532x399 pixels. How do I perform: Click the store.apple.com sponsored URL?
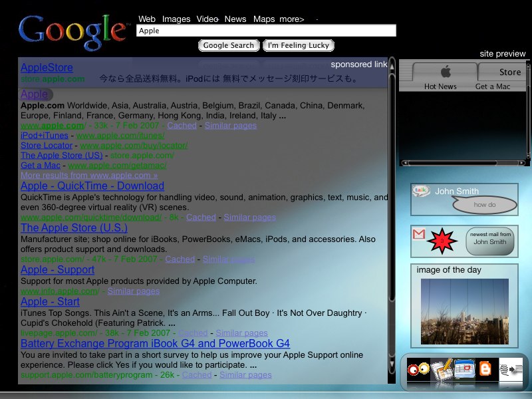pos(53,79)
